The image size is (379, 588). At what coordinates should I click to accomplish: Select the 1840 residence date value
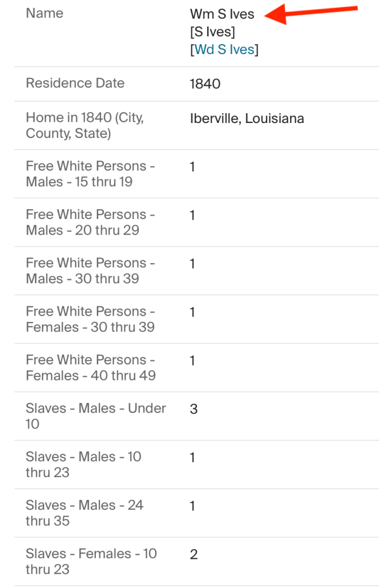click(205, 84)
